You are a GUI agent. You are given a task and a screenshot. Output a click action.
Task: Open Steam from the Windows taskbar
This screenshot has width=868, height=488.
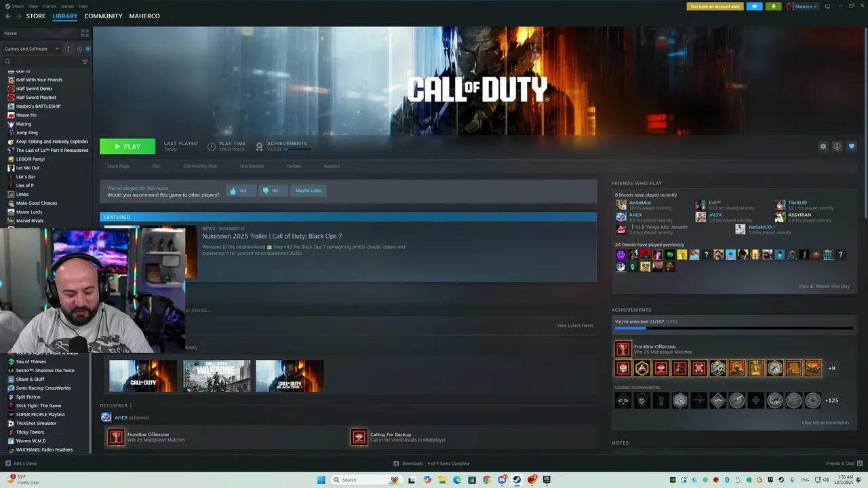[x=517, y=480]
